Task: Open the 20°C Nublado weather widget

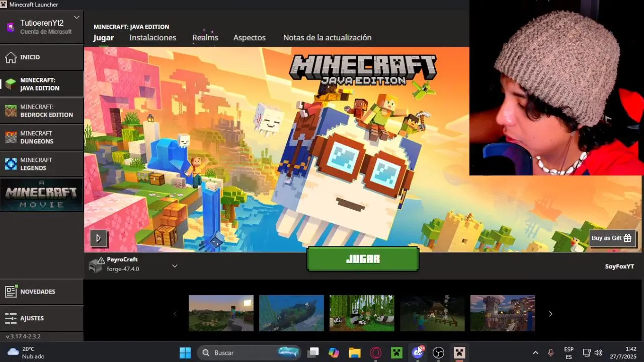Action: pyautogui.click(x=26, y=352)
